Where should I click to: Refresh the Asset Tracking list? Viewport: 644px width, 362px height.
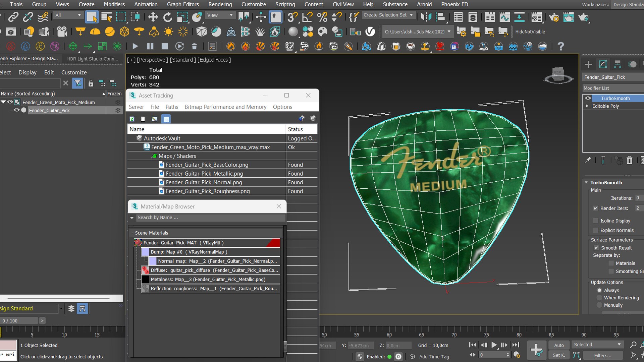132,119
